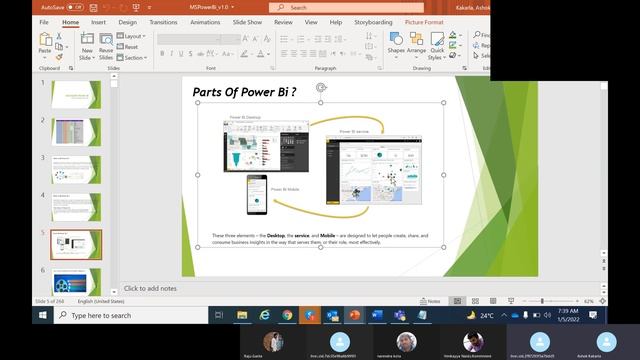Click the Shape Fill paint bucket icon

tap(453, 35)
